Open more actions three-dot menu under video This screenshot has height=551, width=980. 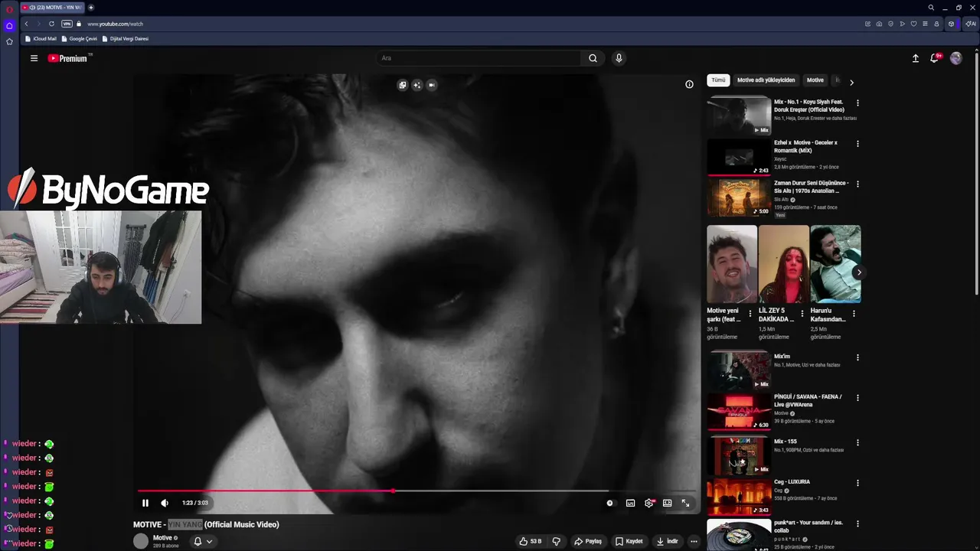(694, 541)
